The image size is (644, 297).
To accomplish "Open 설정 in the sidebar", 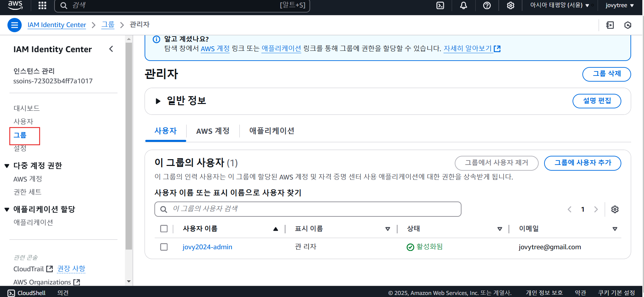I will click(x=20, y=148).
